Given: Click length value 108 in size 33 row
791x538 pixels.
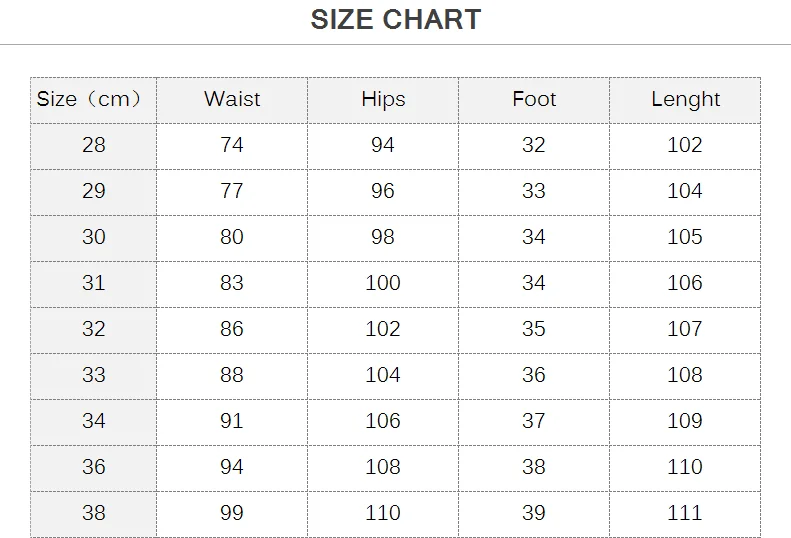Looking at the screenshot, I should 685,375.
